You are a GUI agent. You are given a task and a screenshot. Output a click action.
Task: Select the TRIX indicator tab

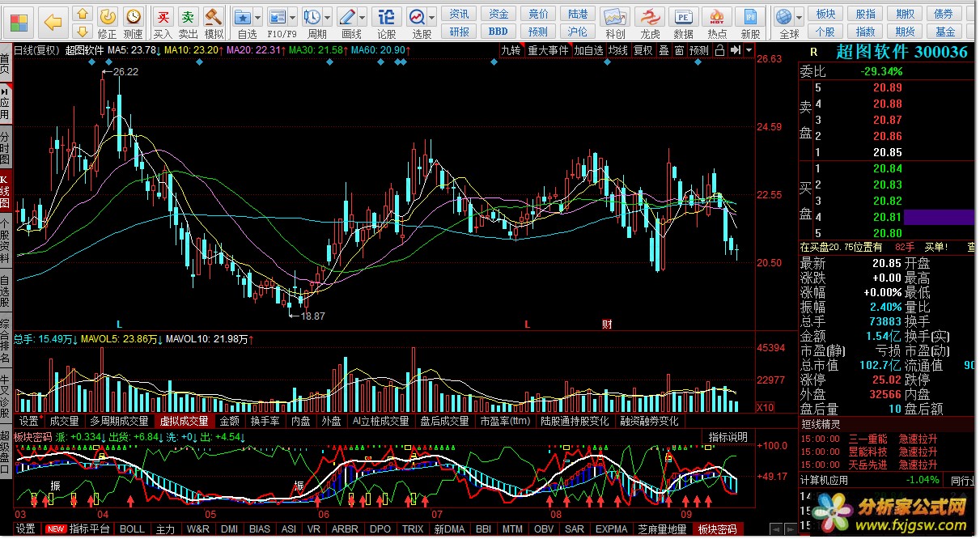pyautogui.click(x=413, y=529)
